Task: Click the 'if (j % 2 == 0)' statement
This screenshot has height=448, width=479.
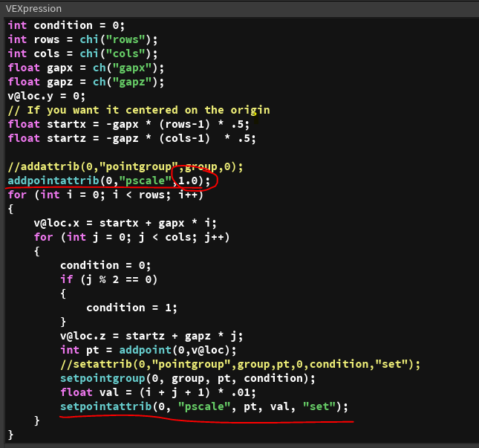Action: [x=111, y=279]
